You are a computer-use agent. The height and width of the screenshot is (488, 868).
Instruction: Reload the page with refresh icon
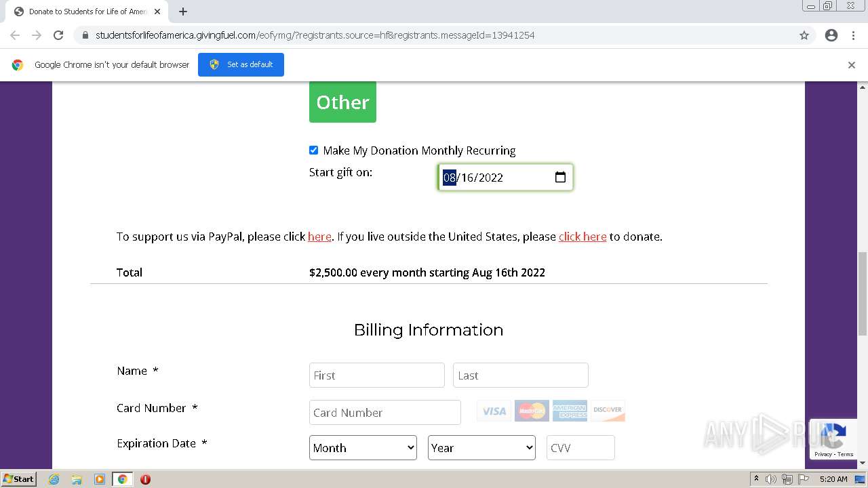click(58, 35)
